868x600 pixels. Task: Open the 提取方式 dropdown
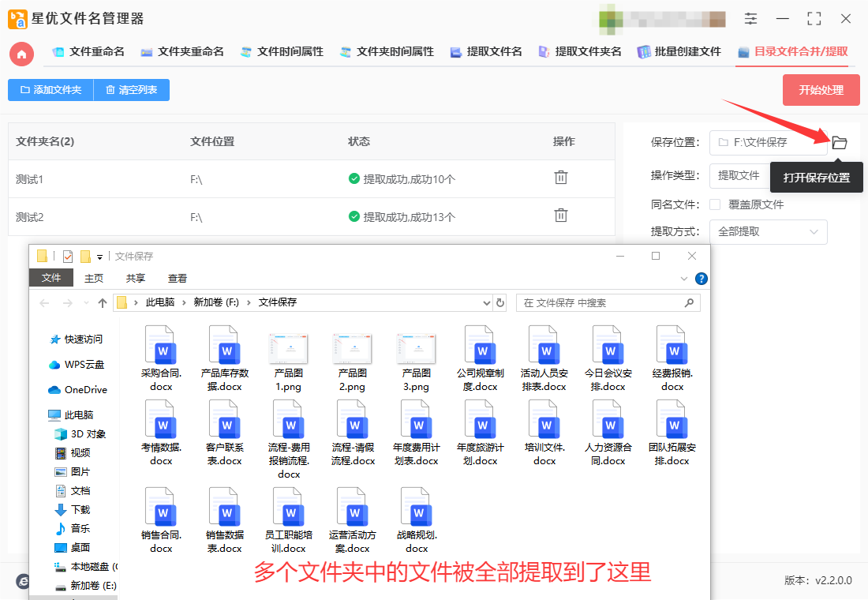coord(769,231)
